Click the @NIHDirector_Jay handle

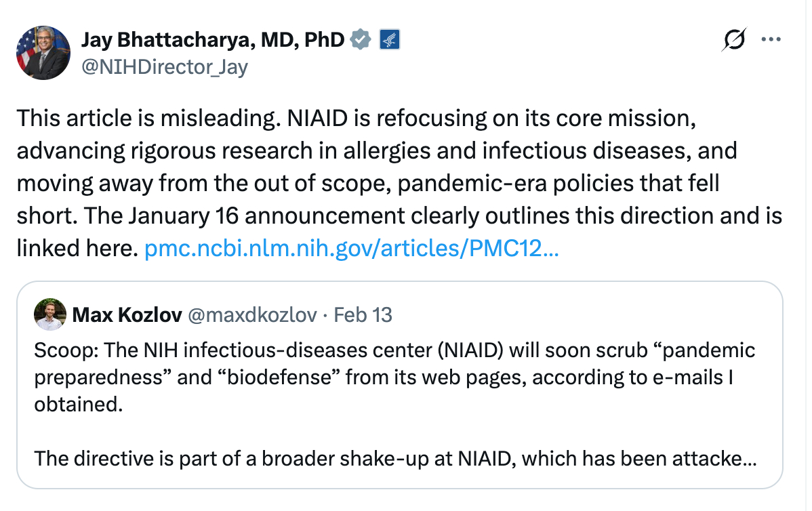point(165,67)
